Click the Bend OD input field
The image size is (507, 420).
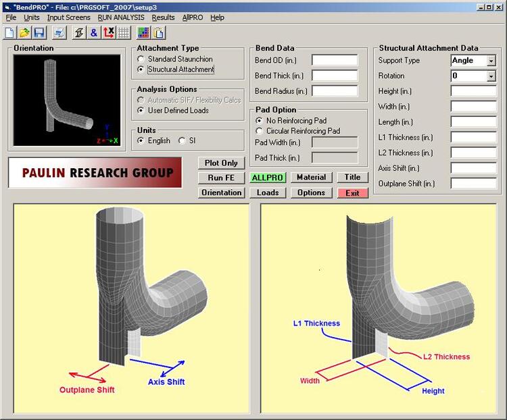335,60
